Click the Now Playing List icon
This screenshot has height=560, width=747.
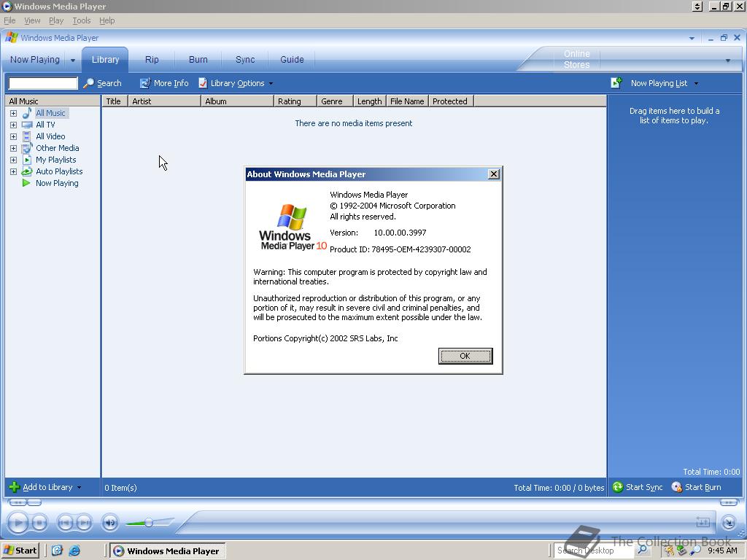coord(616,83)
